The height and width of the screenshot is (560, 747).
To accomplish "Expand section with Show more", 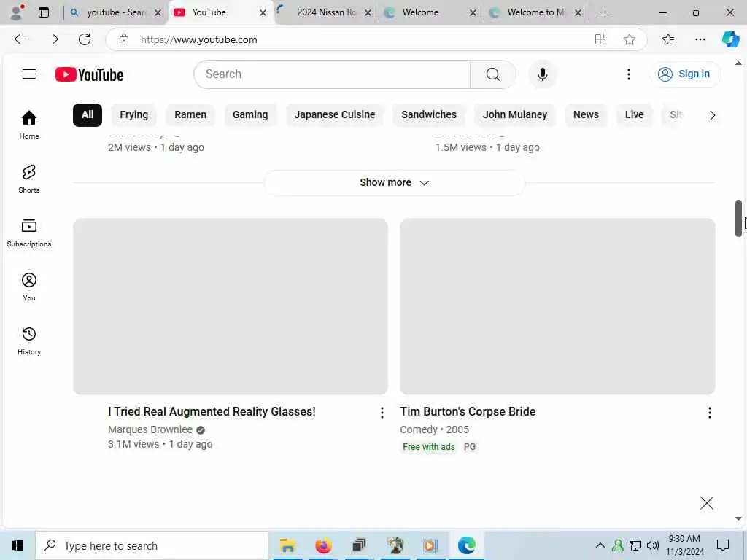I will [x=394, y=183].
